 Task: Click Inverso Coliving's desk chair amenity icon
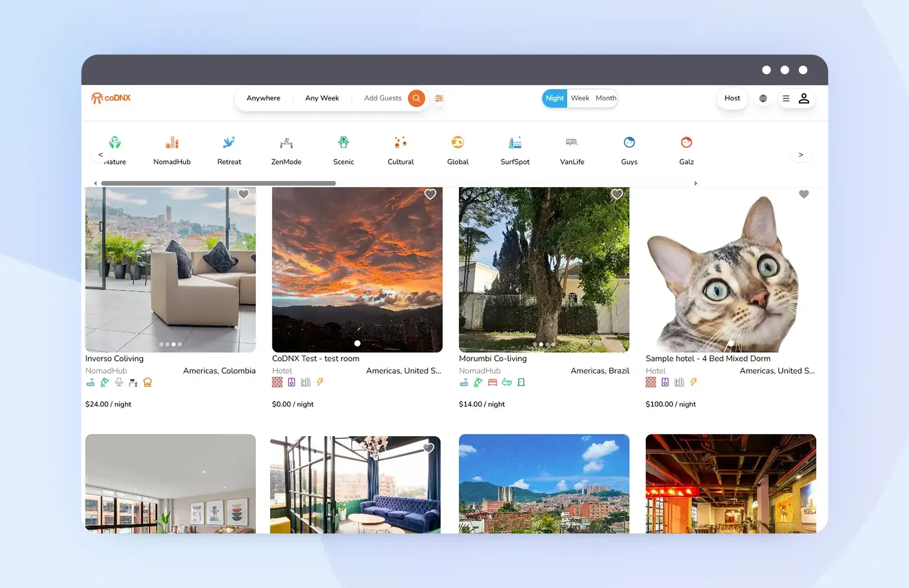[x=119, y=382]
